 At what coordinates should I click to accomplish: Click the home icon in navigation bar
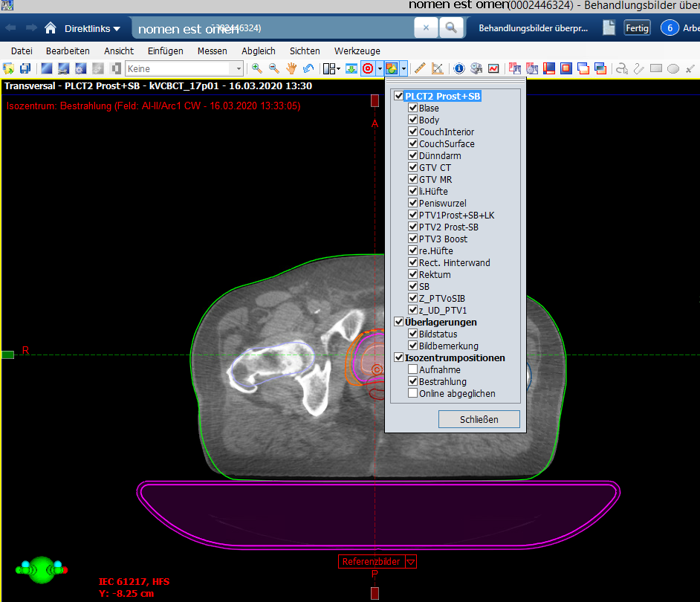pyautogui.click(x=51, y=28)
